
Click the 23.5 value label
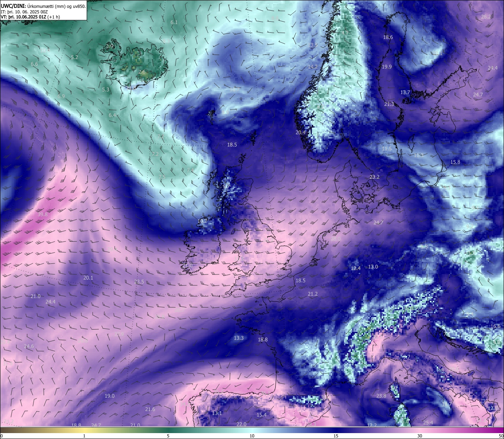tap(139, 282)
